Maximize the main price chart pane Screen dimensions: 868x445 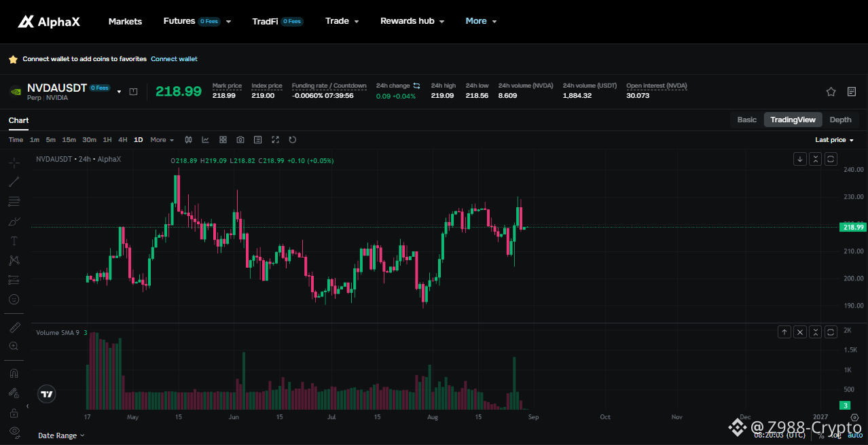coord(831,159)
